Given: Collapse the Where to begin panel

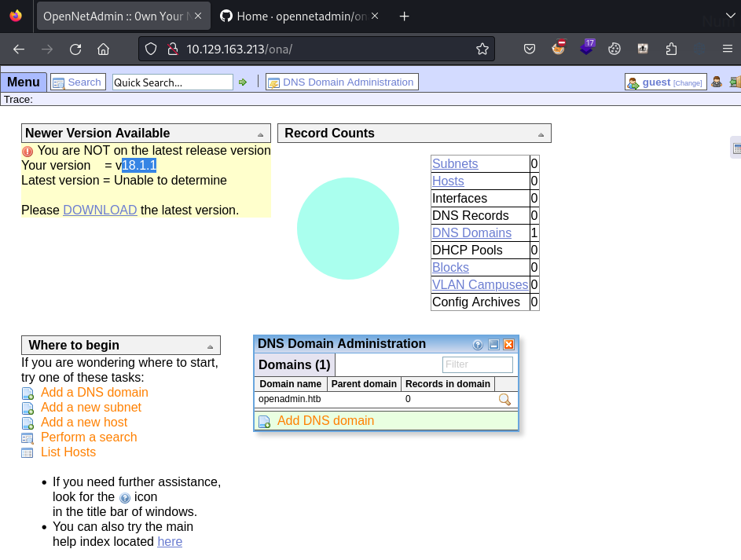Looking at the screenshot, I should tap(211, 345).
